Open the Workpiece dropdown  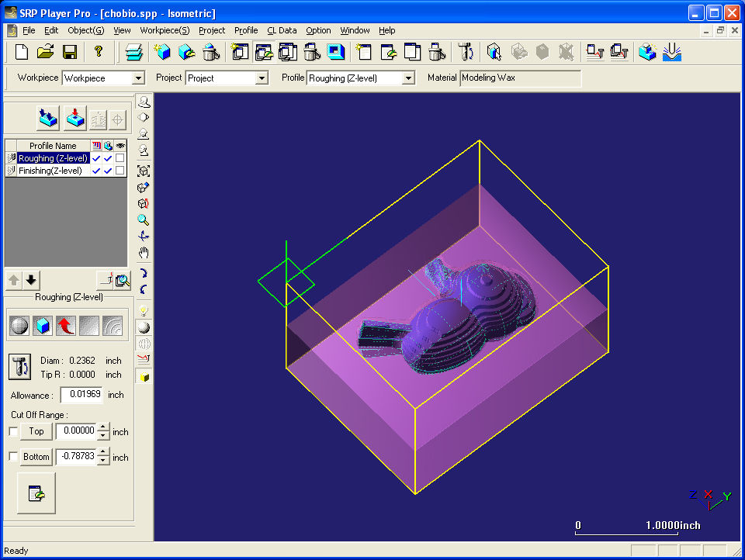(x=138, y=78)
